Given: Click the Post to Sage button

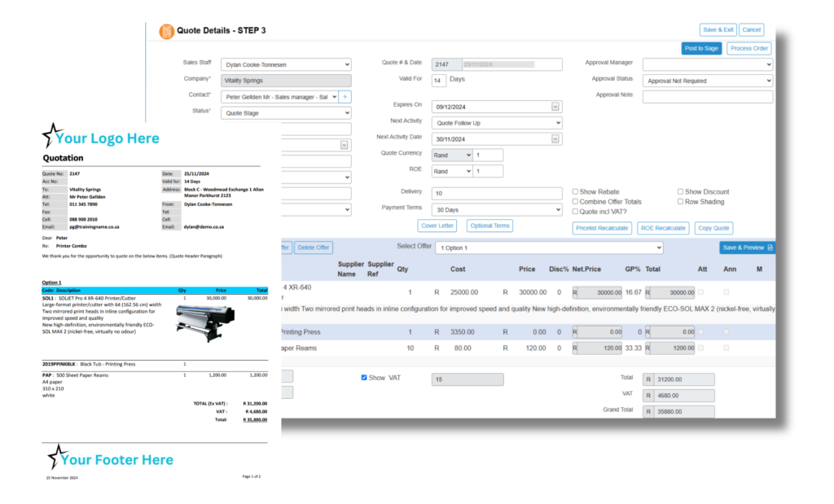Looking at the screenshot, I should click(x=701, y=48).
